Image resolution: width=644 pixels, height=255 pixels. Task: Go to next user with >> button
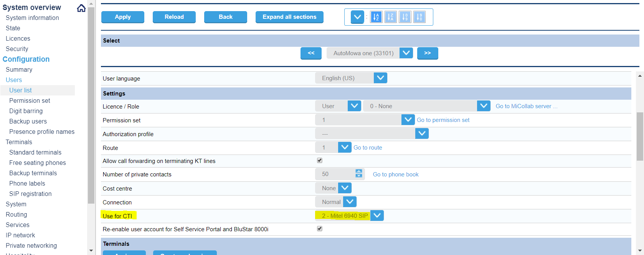(x=427, y=53)
